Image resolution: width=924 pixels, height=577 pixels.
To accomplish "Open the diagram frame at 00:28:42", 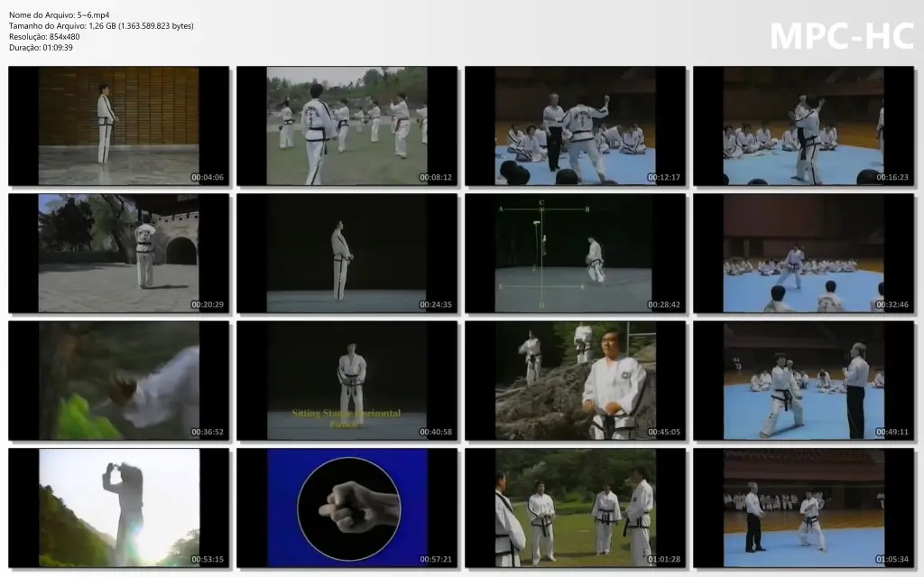I will (x=575, y=253).
